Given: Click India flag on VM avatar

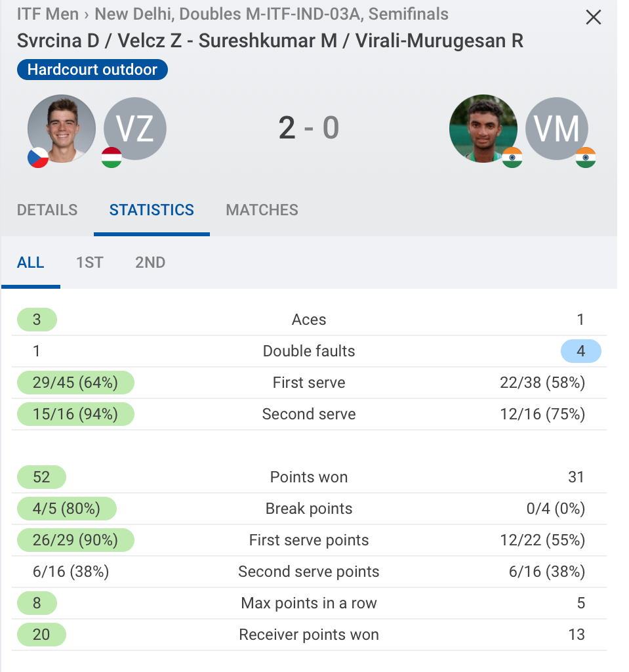Looking at the screenshot, I should click(x=586, y=157).
